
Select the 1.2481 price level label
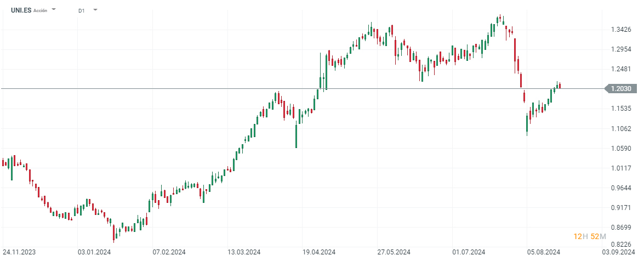tap(620, 69)
